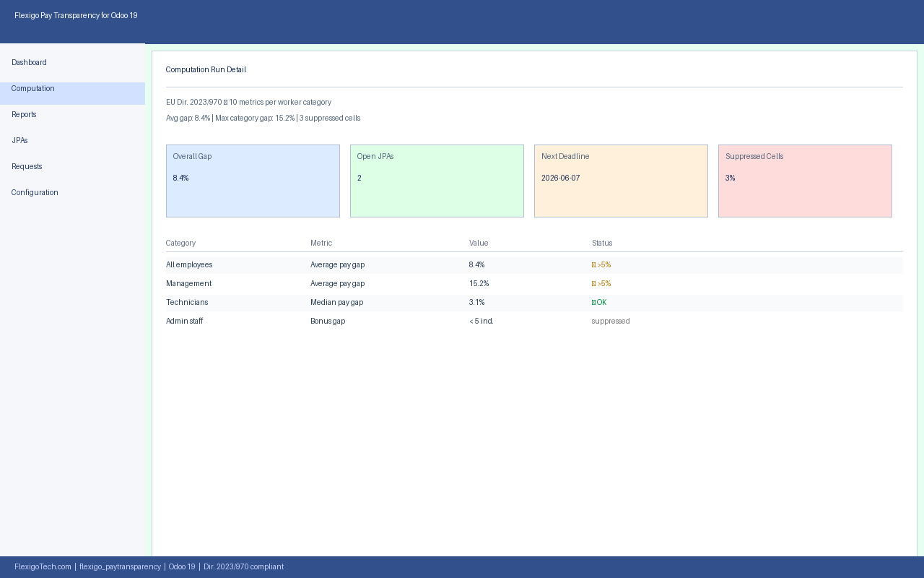Click flexigo_paytransparency in the footer
Screen dimensions: 924x578
click(x=120, y=567)
